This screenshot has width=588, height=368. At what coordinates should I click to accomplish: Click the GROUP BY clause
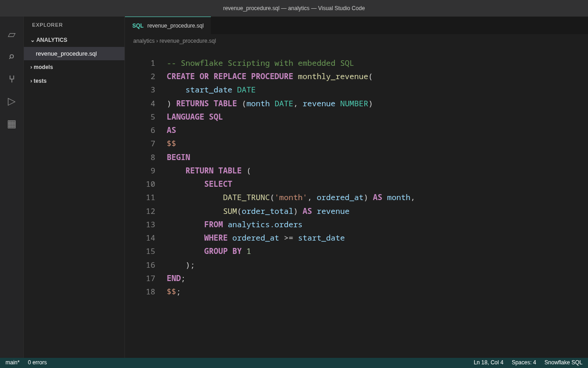[227, 251]
